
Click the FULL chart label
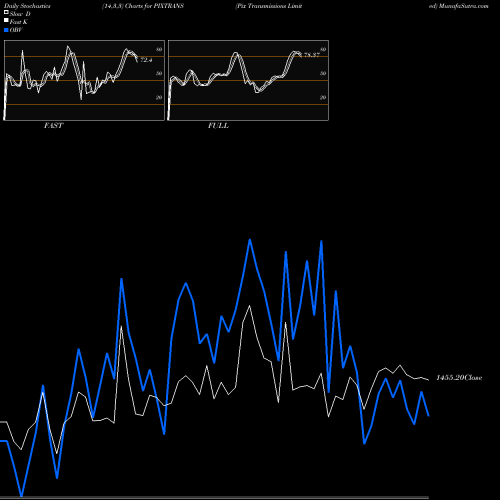[x=218, y=125]
